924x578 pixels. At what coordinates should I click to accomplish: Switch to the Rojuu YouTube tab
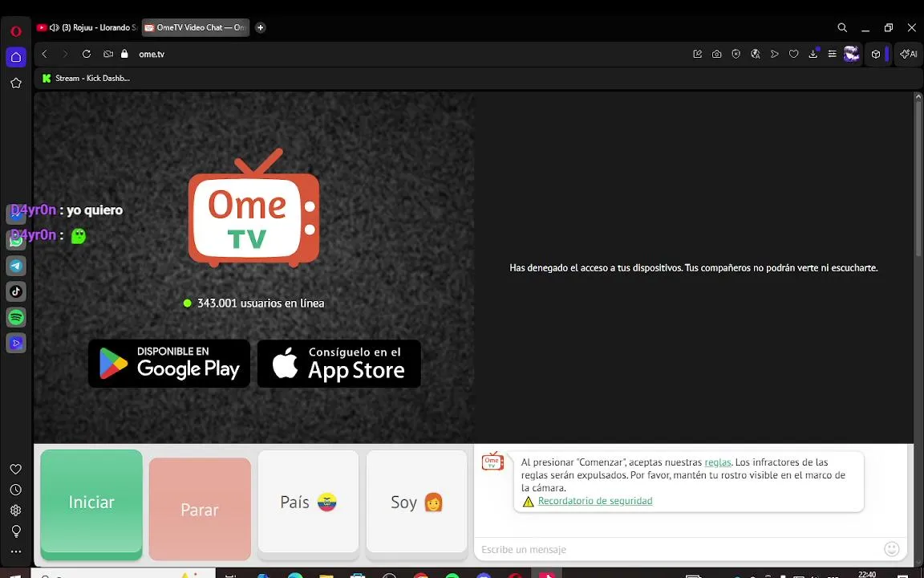(x=86, y=28)
